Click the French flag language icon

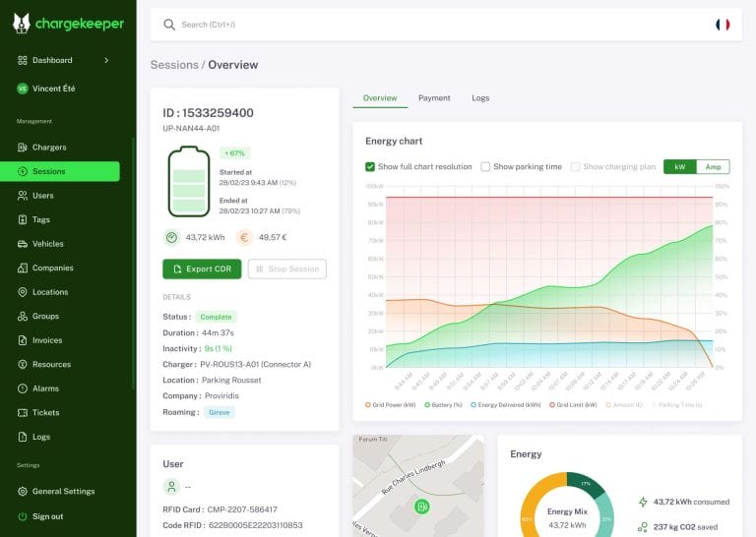point(723,25)
